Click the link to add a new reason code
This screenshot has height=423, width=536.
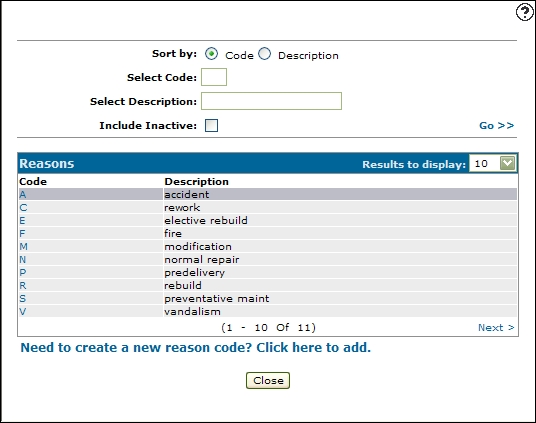coord(196,347)
